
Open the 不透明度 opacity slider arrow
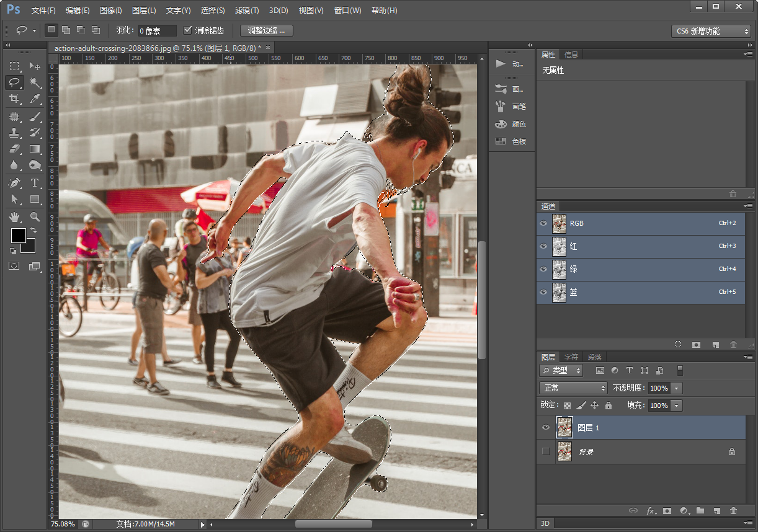click(x=676, y=388)
